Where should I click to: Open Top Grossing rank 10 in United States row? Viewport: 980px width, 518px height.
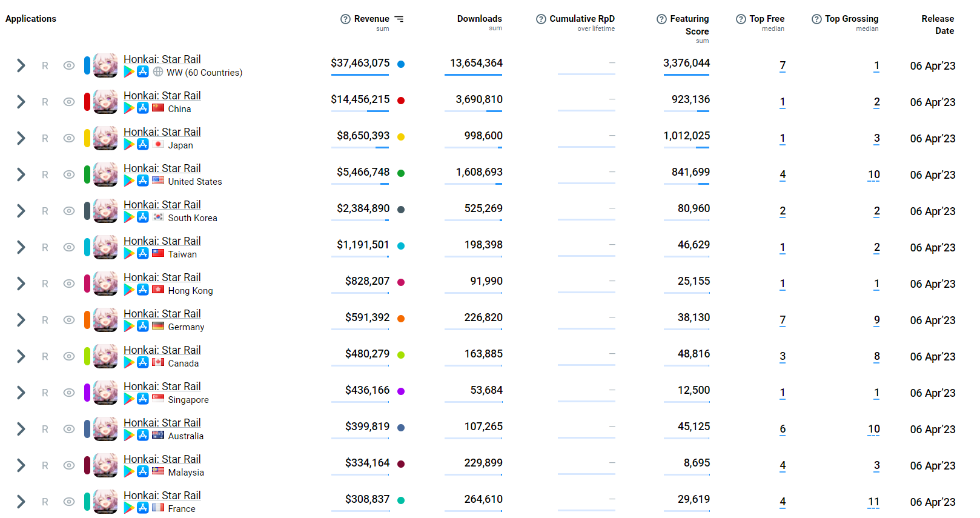[873, 174]
